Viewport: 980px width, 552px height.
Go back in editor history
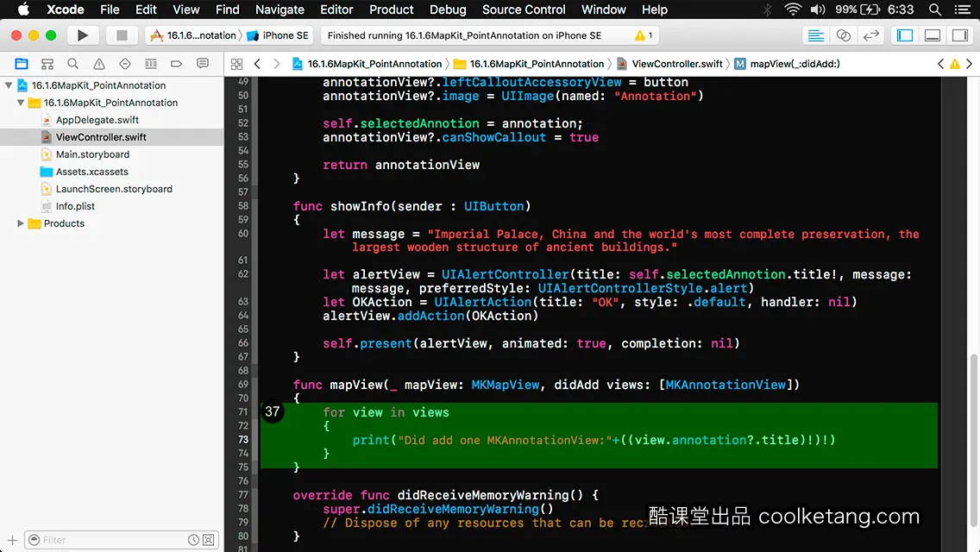(257, 64)
